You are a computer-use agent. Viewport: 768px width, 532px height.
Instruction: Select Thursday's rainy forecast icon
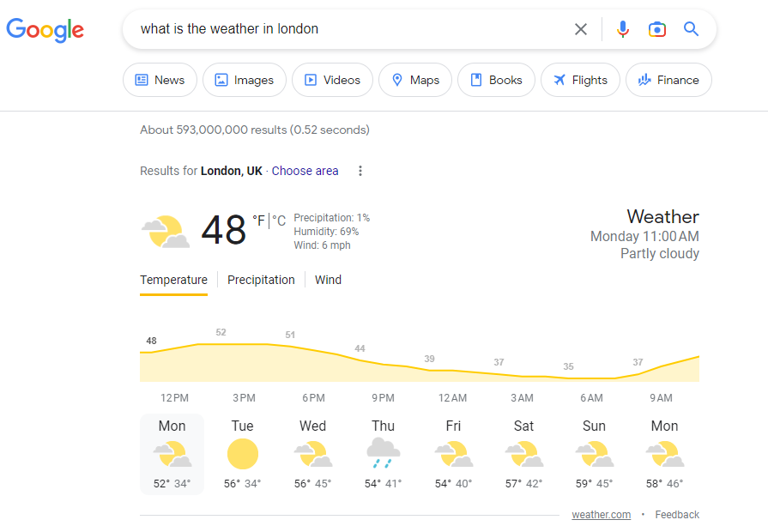tap(383, 453)
